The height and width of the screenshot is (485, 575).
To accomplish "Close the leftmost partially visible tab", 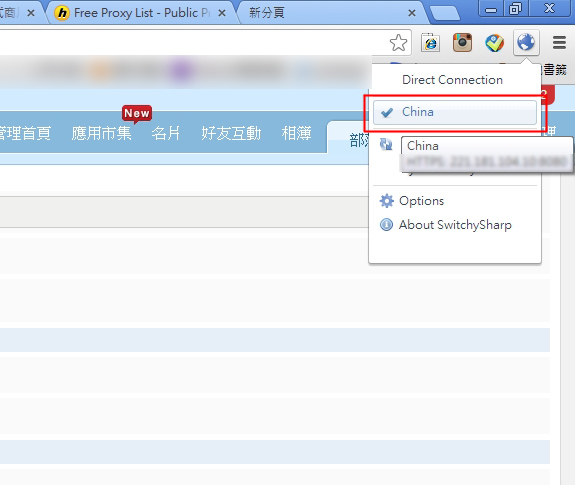I will (x=31, y=13).
